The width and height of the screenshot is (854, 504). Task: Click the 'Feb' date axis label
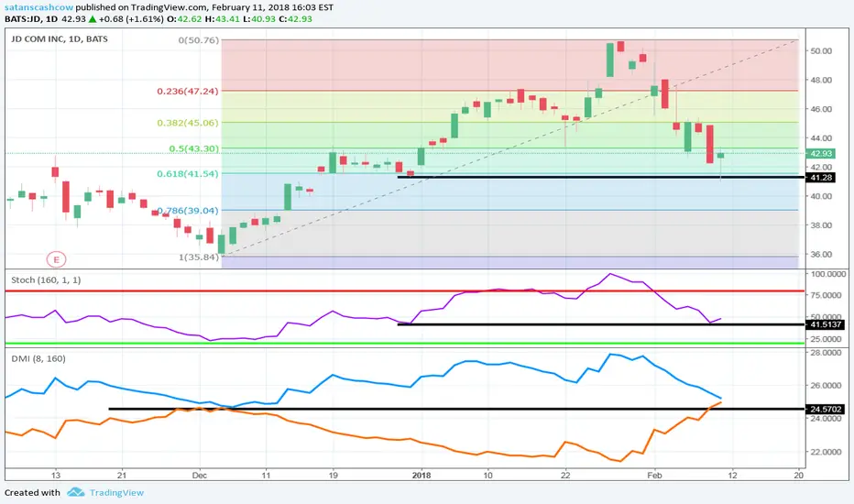pyautogui.click(x=654, y=475)
